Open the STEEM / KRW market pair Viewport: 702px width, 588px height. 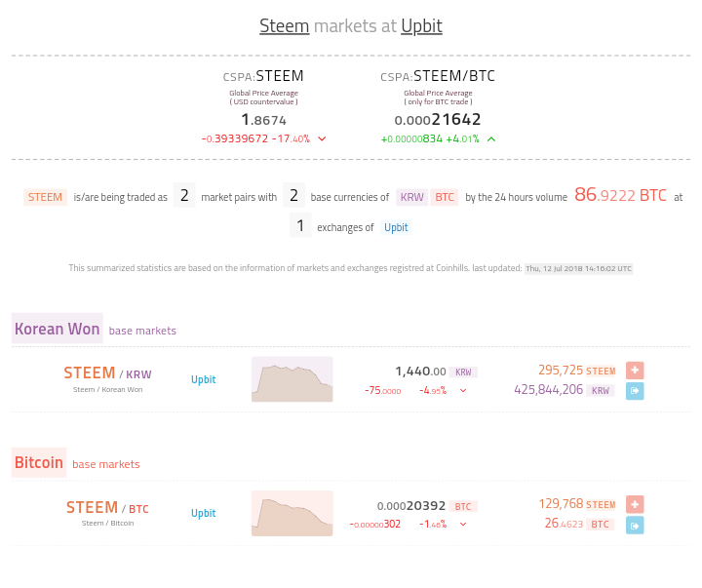(x=107, y=373)
